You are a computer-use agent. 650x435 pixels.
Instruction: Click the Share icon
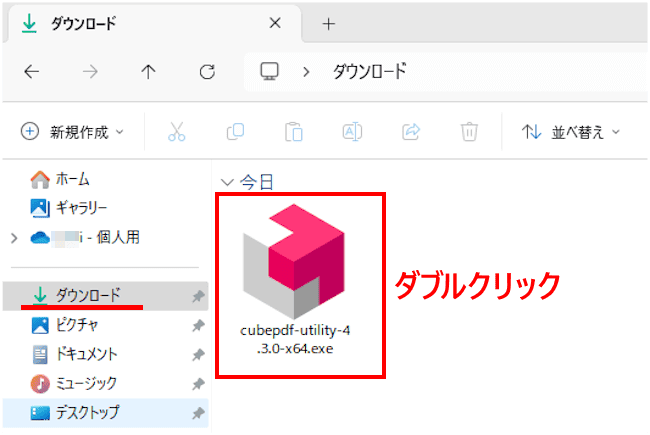click(411, 132)
